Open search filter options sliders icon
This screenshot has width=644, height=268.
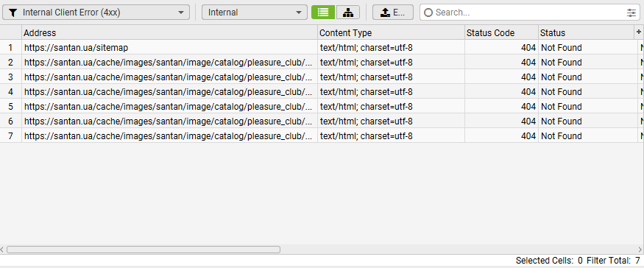631,13
